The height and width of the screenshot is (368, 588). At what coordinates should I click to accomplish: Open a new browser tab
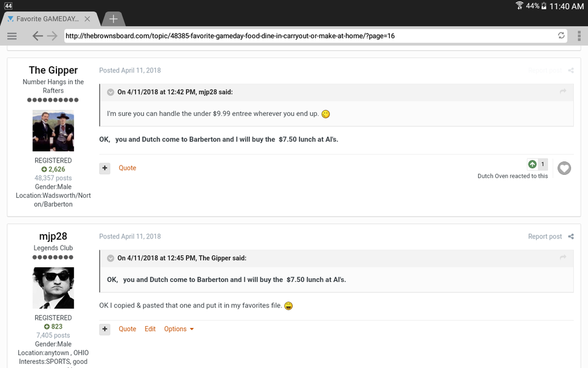(113, 19)
